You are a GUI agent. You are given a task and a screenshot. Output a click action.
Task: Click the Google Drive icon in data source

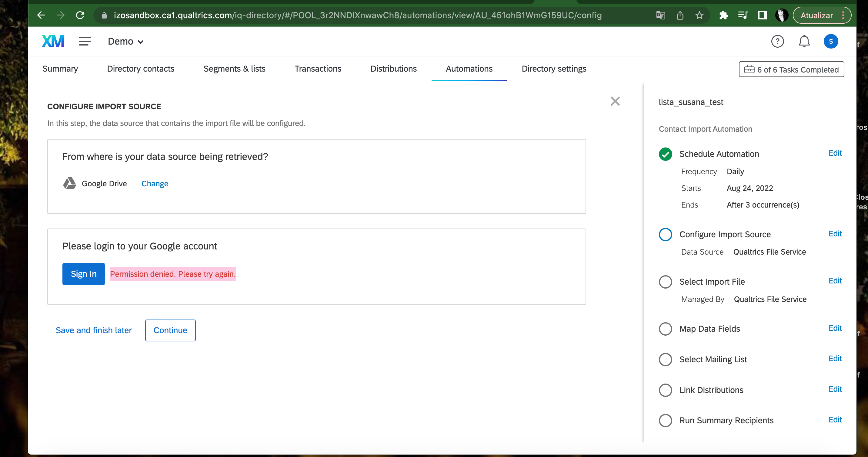tap(69, 183)
